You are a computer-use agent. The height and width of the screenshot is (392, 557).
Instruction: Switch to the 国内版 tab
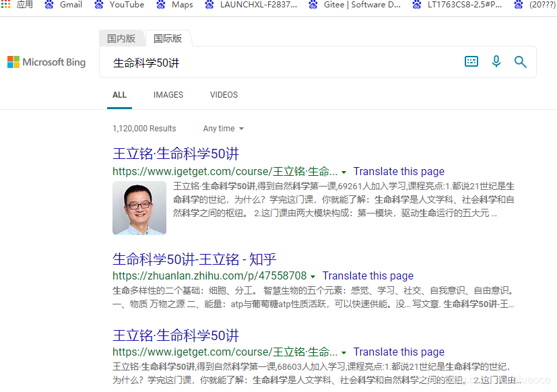[121, 38]
